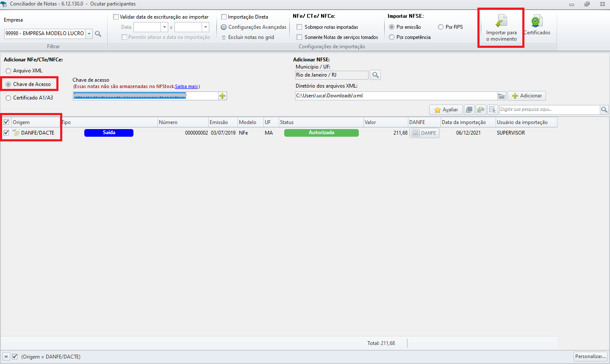This screenshot has height=364, width=610.
Task: Toggle the select-all checkbox in grid header
Action: [x=6, y=122]
